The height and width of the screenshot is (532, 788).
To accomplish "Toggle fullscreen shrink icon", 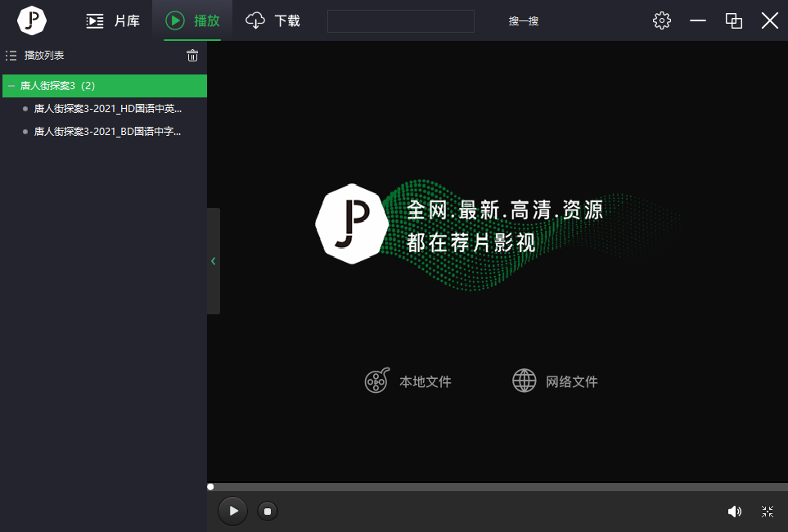I will tap(768, 512).
